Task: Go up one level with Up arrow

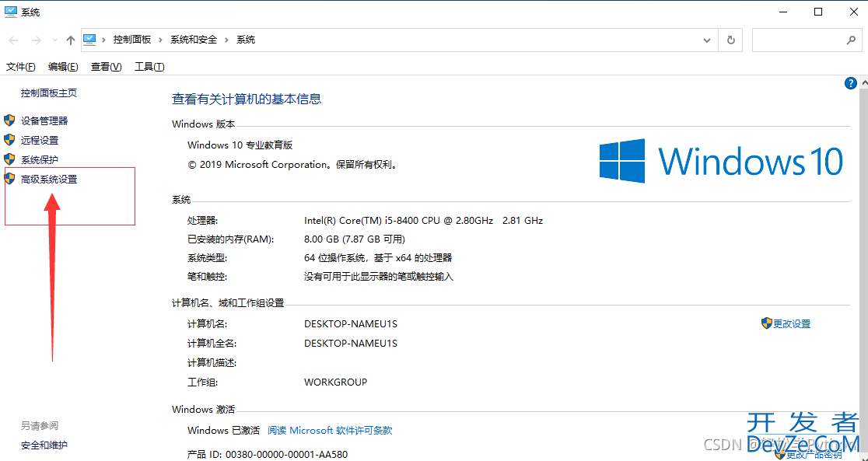Action: tap(70, 40)
